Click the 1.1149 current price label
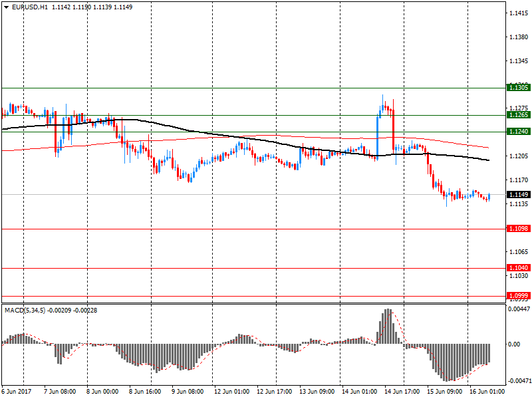This screenshot has height=399, width=532. point(519,195)
